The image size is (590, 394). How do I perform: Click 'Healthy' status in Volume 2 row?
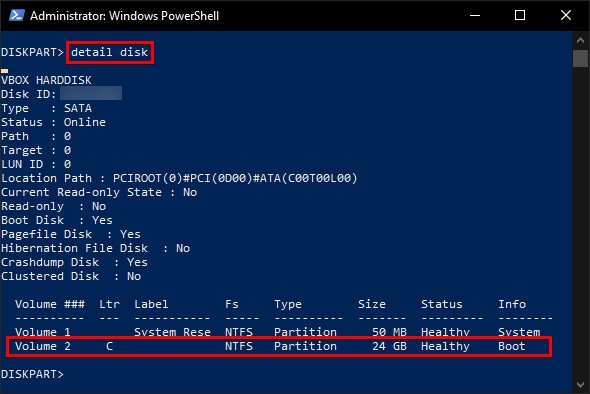pyautogui.click(x=446, y=346)
